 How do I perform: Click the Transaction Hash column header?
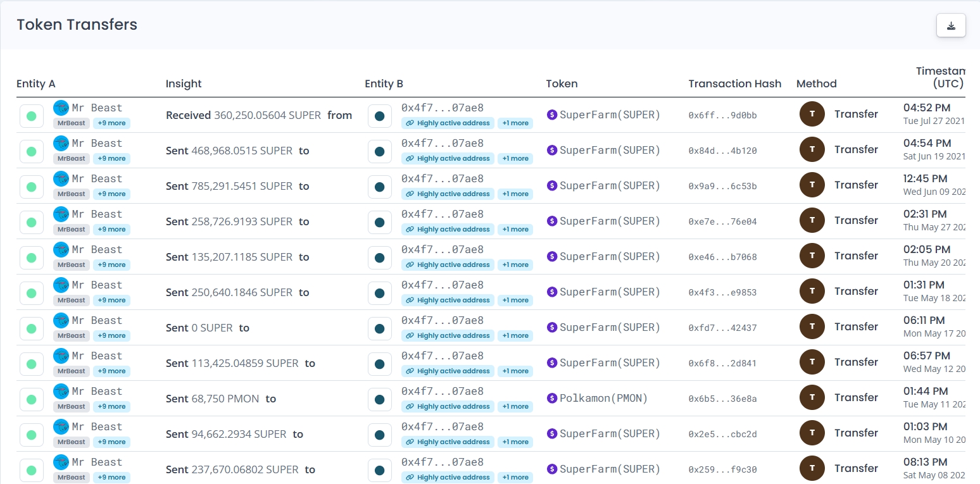[x=734, y=84]
